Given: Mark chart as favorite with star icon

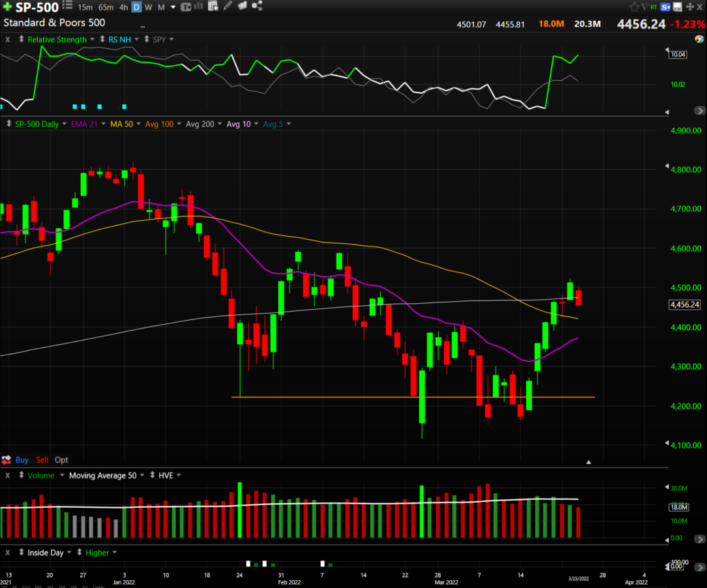Looking at the screenshot, I should [634, 7].
